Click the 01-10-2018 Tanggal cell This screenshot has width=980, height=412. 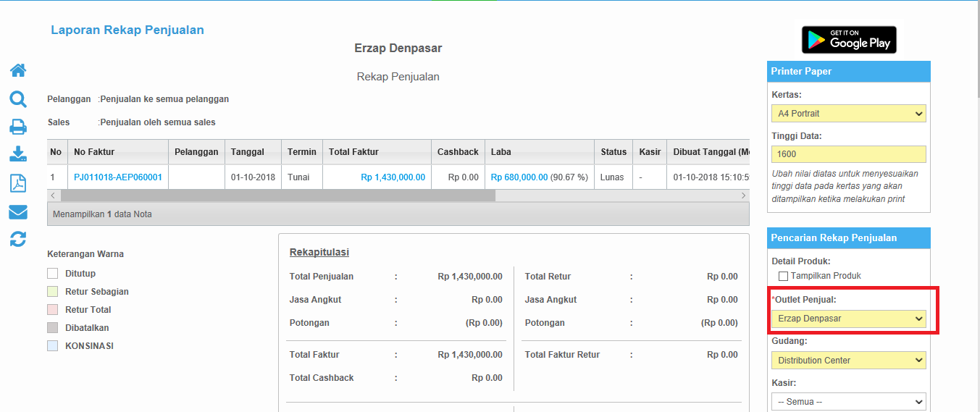click(253, 177)
